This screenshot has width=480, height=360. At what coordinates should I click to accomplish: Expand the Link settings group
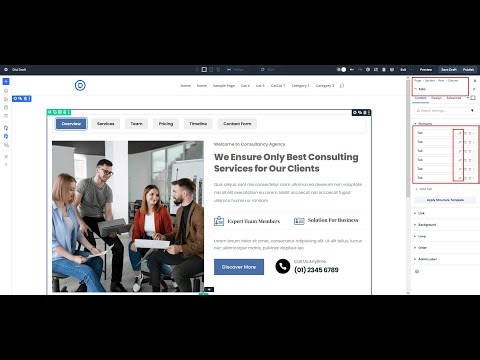[419, 213]
